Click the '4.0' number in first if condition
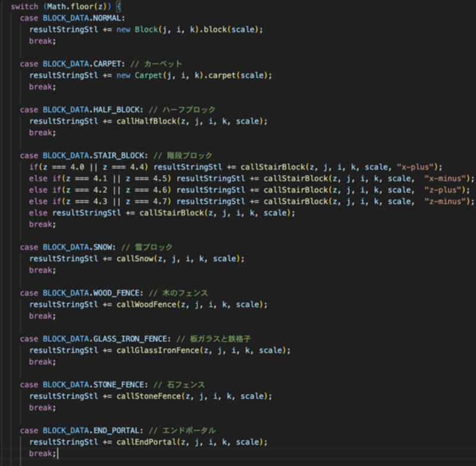 click(x=77, y=167)
